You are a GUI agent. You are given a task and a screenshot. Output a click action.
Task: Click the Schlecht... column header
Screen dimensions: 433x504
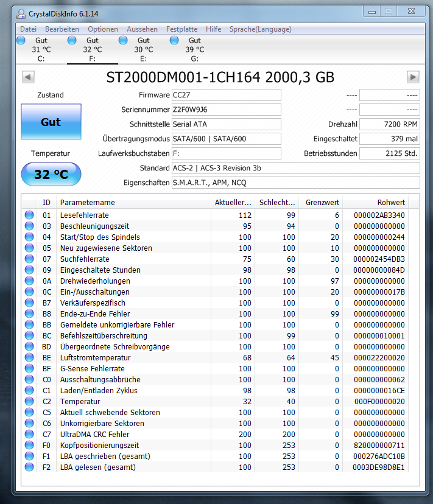(x=277, y=203)
